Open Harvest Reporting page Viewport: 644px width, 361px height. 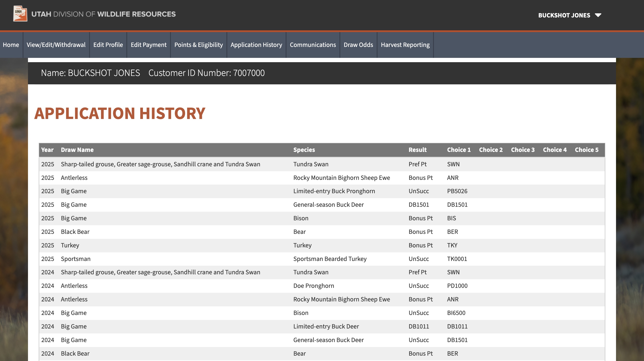tap(405, 45)
